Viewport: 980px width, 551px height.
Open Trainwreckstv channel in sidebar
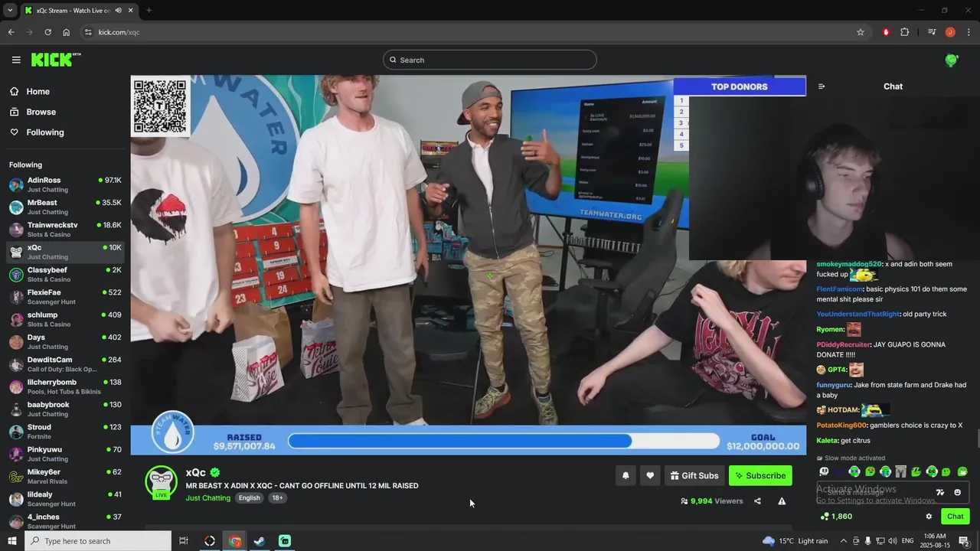[65, 230]
